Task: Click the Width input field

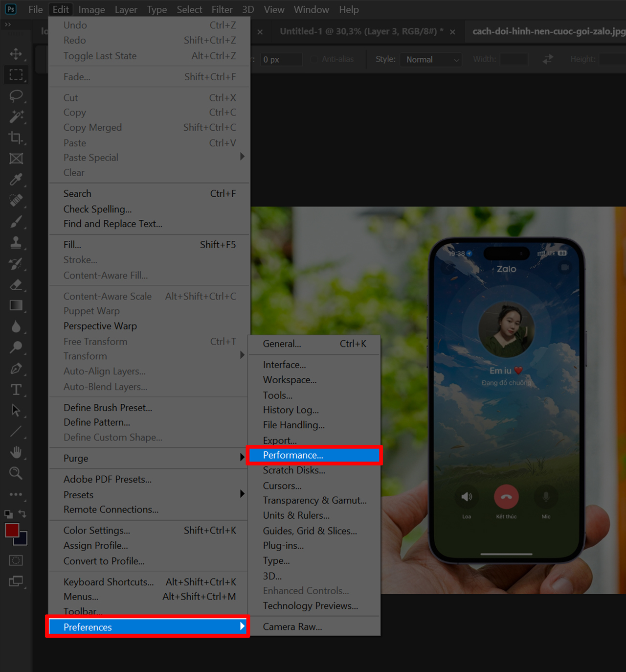Action: (514, 59)
